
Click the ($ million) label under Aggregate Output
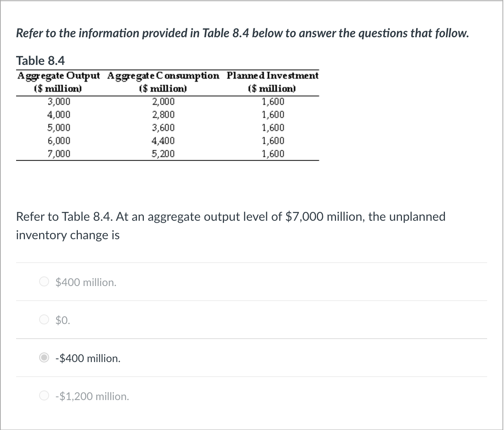(x=58, y=88)
